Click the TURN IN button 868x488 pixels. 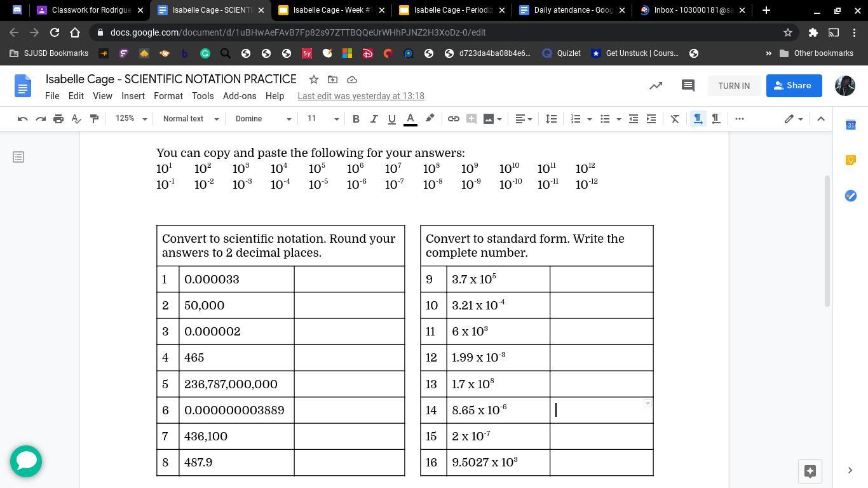(734, 86)
